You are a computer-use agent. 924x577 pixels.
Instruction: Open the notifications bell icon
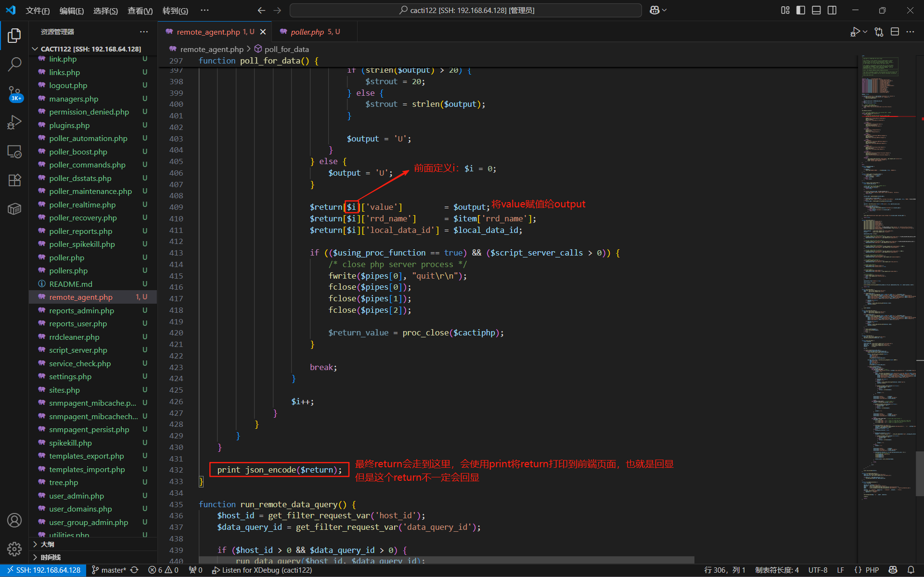tap(911, 570)
